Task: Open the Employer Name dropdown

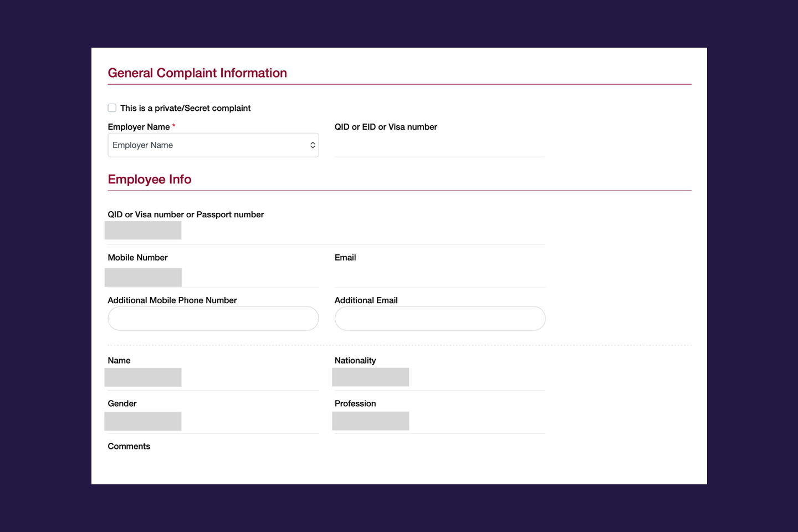Action: (x=213, y=145)
